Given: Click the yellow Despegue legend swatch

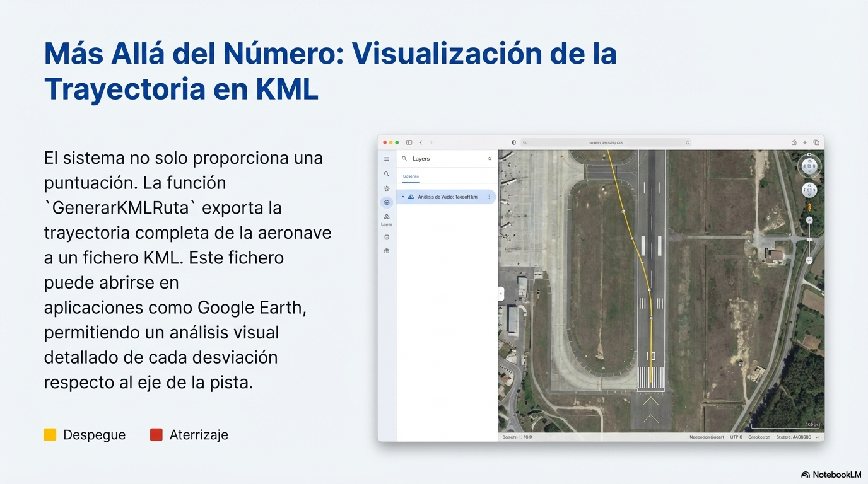Looking at the screenshot, I should [x=50, y=435].
